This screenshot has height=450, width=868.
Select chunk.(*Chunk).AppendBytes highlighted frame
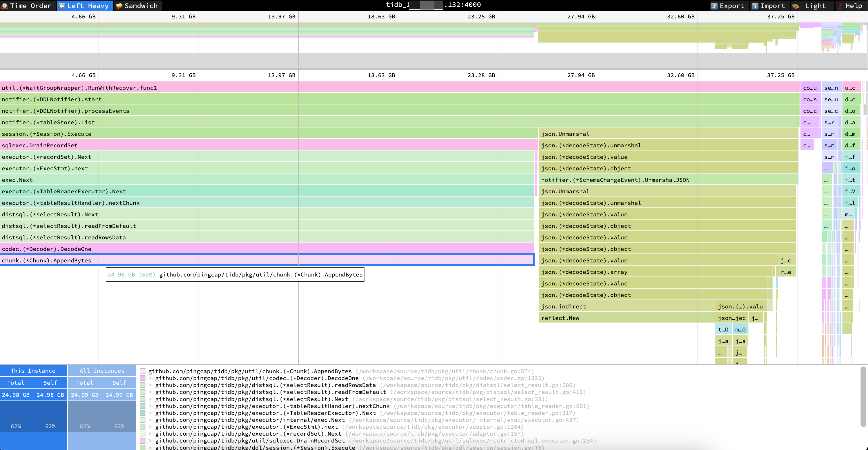click(267, 260)
